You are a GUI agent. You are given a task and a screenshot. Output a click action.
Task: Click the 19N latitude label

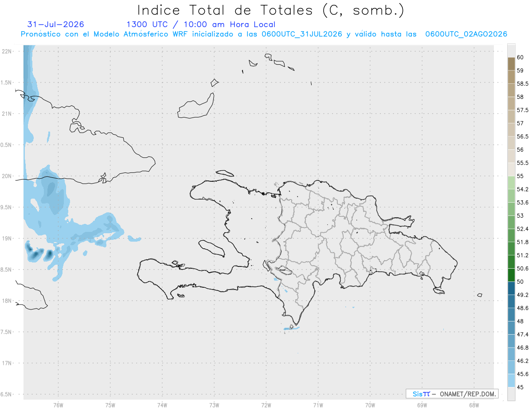pos(6,239)
